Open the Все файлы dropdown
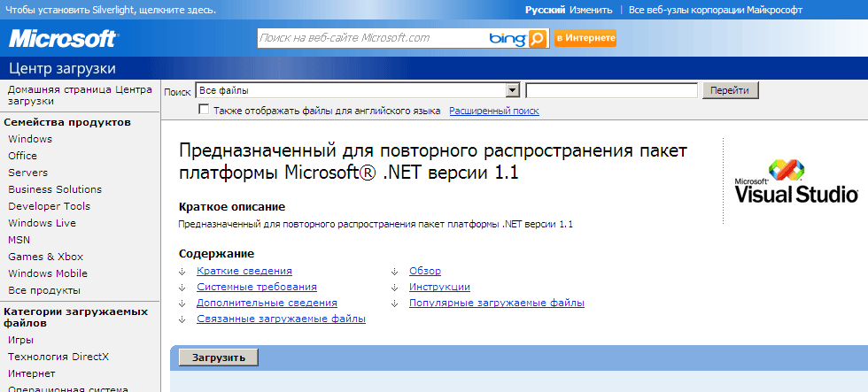This screenshot has width=868, height=392. coord(358,90)
